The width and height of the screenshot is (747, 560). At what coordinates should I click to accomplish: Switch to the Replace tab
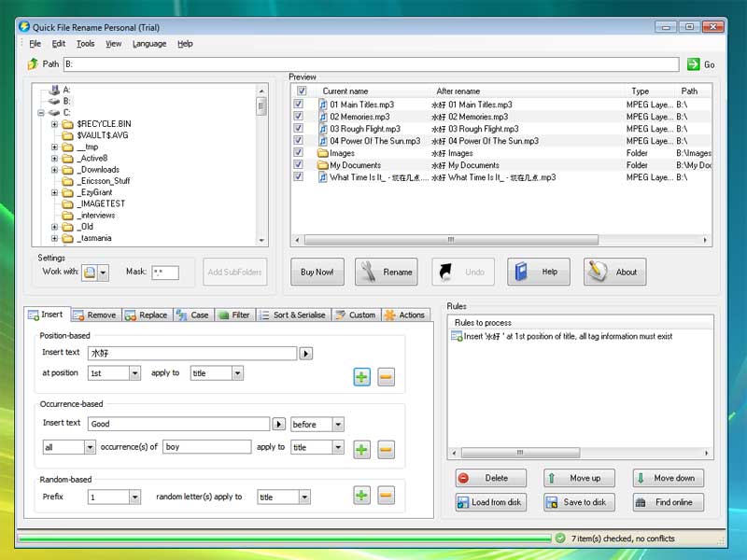[146, 315]
